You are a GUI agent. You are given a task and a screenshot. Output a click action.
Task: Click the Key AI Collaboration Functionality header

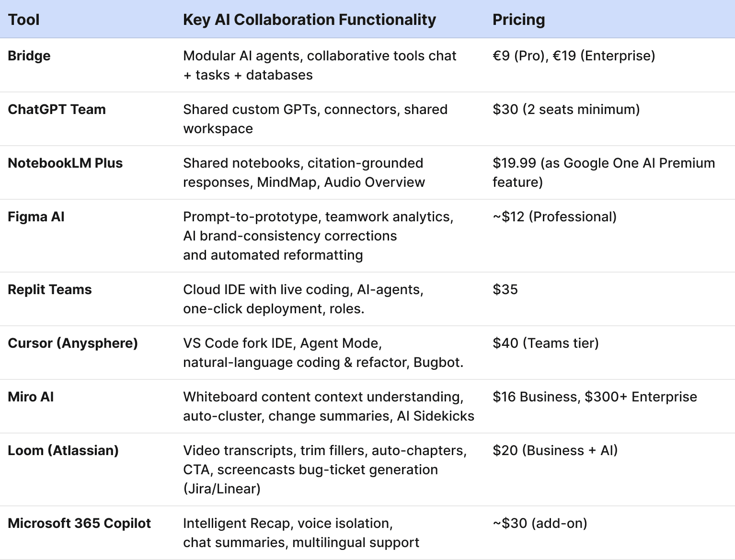tap(309, 20)
